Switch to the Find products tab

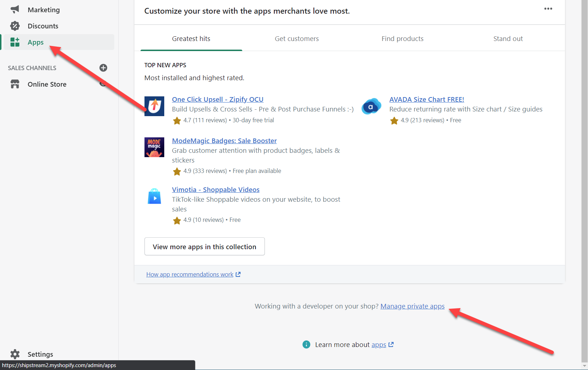403,38
